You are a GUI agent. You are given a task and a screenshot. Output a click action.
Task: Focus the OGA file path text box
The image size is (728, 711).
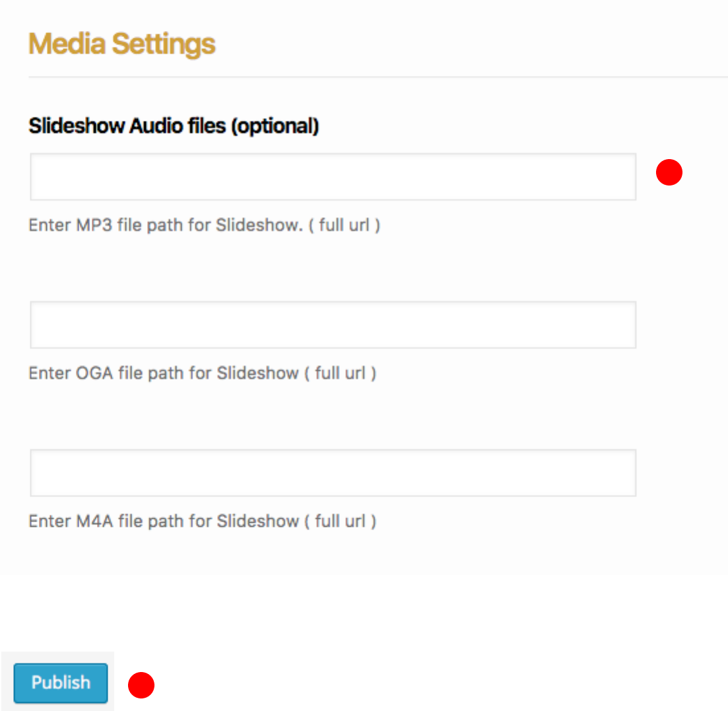(x=333, y=325)
